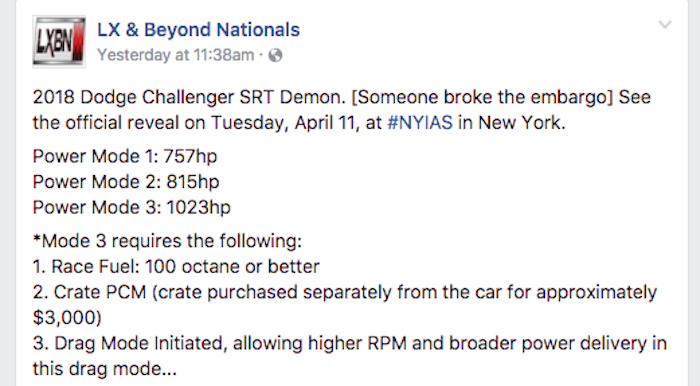Click the globe public-privacy icon

(275, 55)
